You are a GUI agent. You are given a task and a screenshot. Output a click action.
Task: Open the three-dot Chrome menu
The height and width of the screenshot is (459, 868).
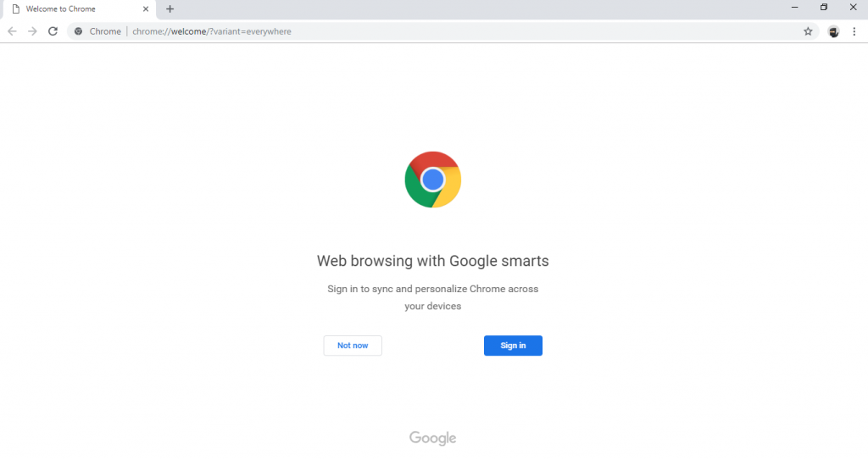coord(854,31)
